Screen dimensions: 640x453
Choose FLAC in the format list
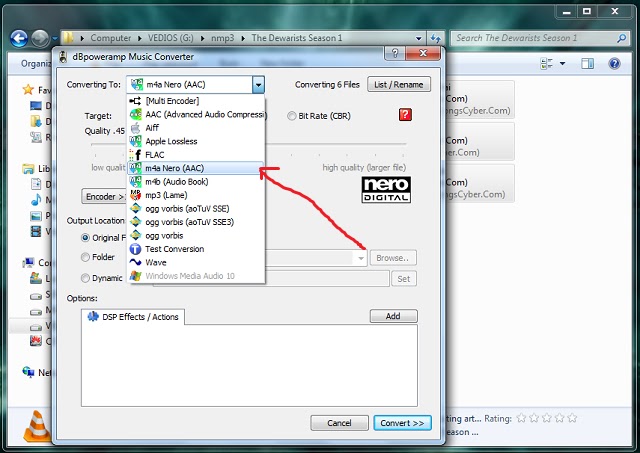(x=196, y=155)
